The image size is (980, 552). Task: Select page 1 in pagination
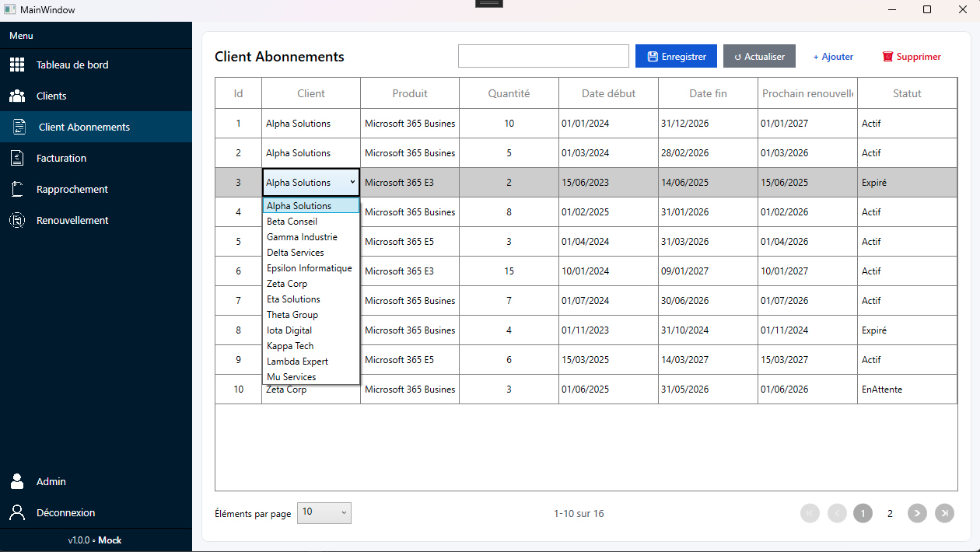point(863,513)
